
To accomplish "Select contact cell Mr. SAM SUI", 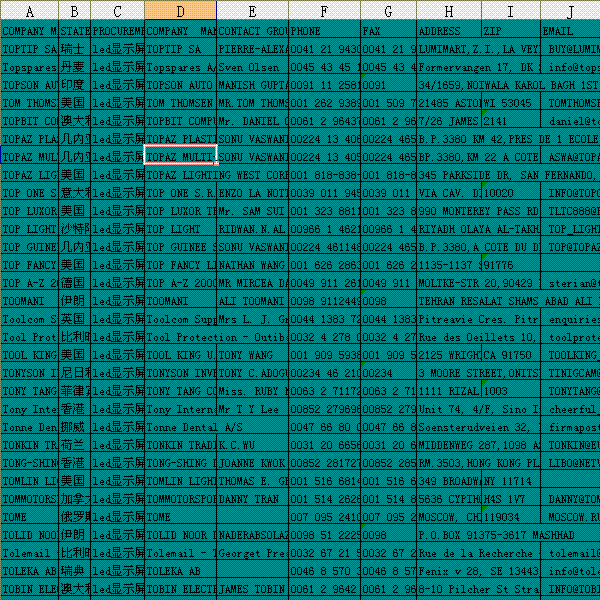I will [x=253, y=211].
